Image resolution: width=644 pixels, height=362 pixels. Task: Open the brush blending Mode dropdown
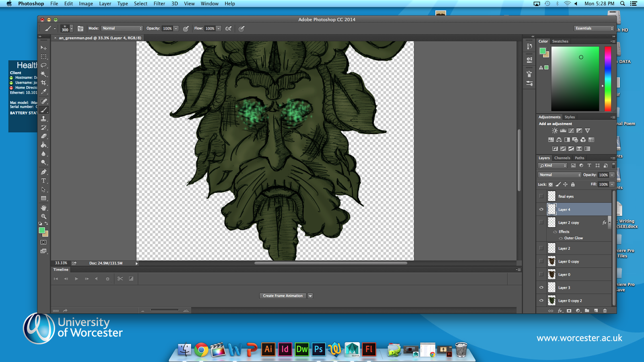122,29
